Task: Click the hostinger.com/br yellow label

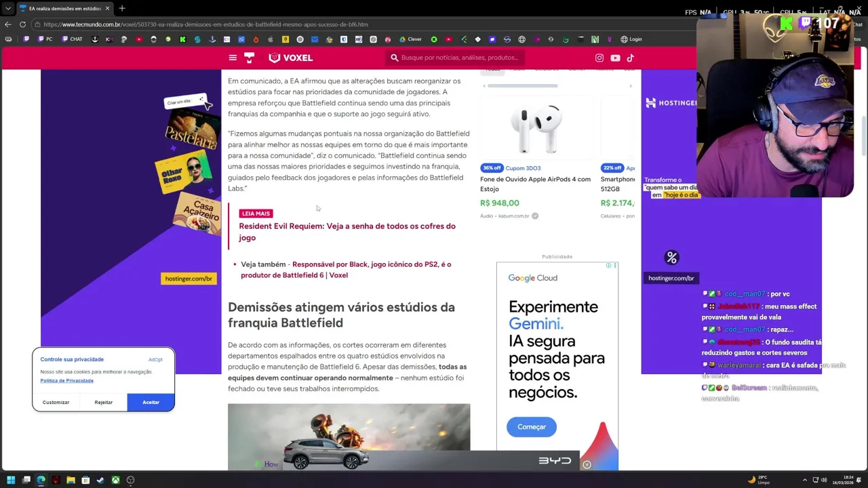Action: (x=189, y=279)
